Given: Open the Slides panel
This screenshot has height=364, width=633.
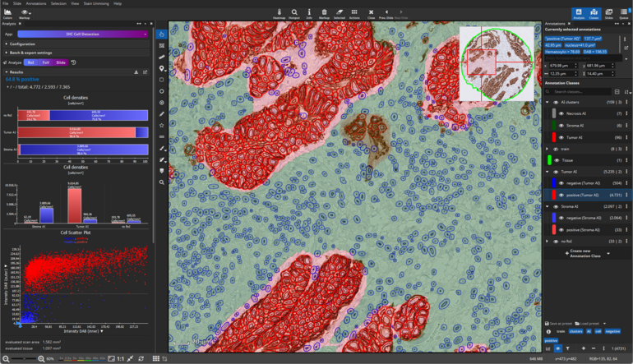Looking at the screenshot, I should [x=609, y=12].
